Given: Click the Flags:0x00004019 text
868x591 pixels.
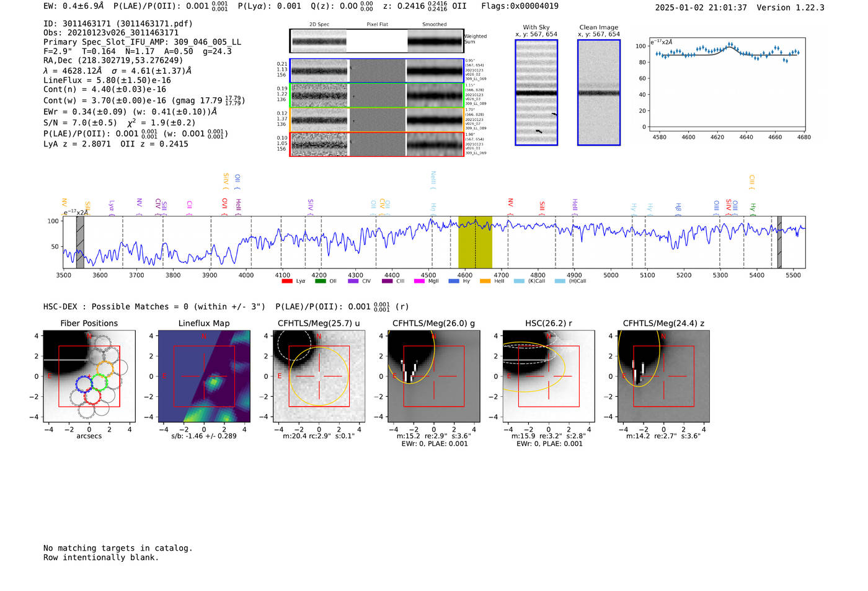Looking at the screenshot, I should pos(520,6).
